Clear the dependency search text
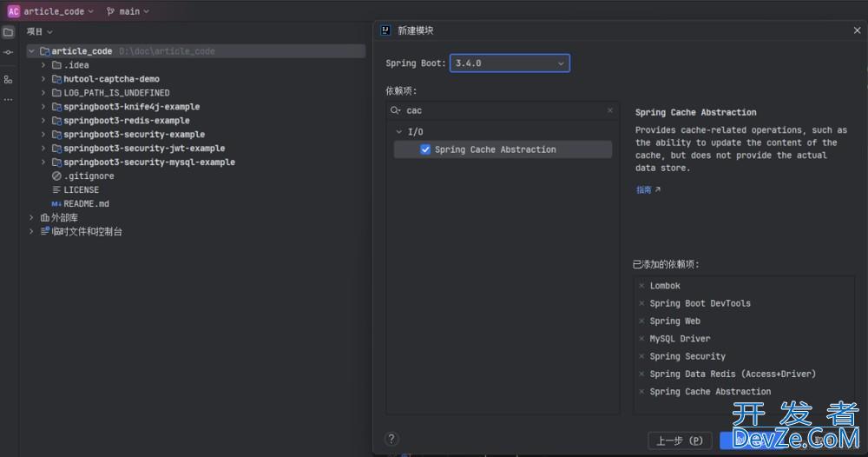 click(x=610, y=110)
